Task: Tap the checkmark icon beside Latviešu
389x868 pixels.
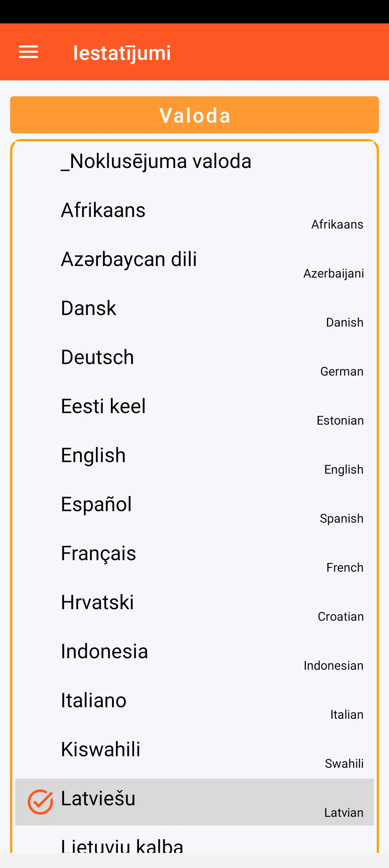Action: 40,802
